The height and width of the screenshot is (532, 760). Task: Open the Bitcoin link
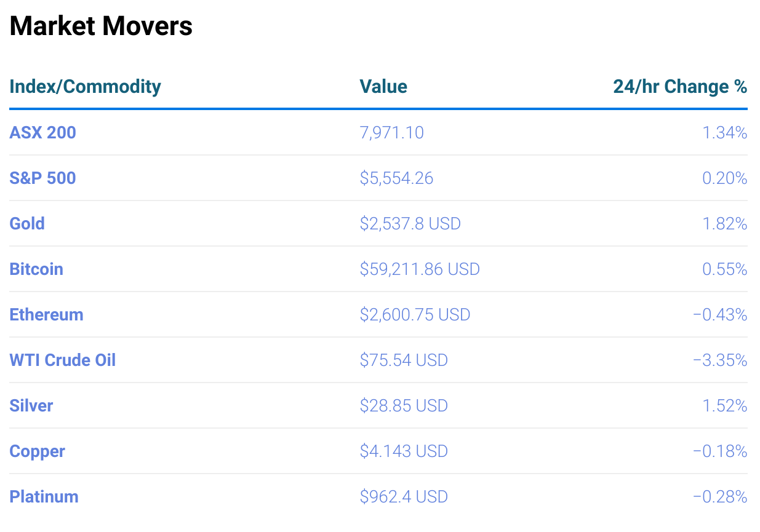coord(36,269)
